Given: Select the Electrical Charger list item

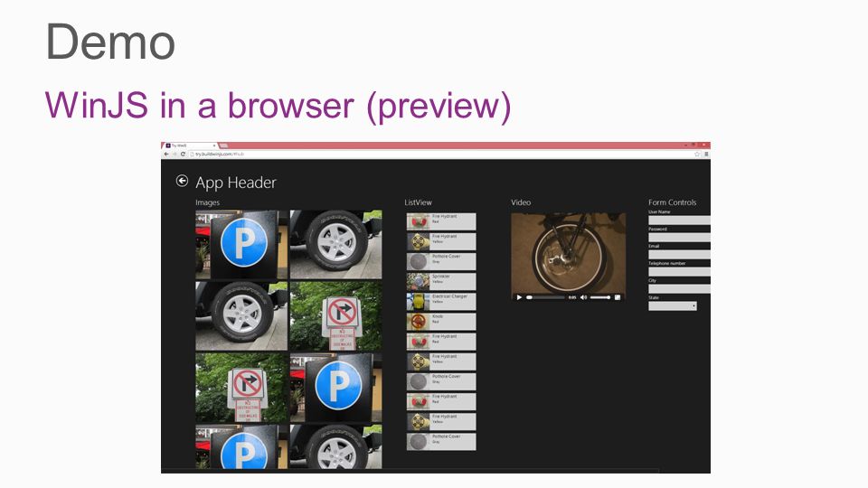Looking at the screenshot, I should click(x=441, y=302).
